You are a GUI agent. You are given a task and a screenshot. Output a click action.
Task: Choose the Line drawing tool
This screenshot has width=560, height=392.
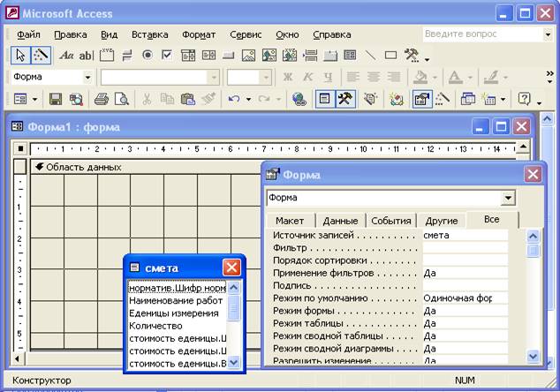pyautogui.click(x=370, y=55)
